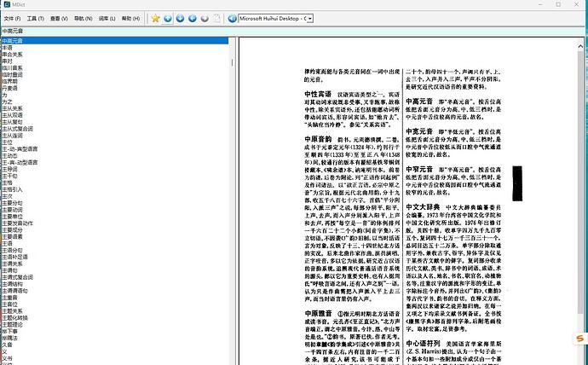Open the 导航 (N) menu
The image size is (588, 365).
tap(84, 18)
